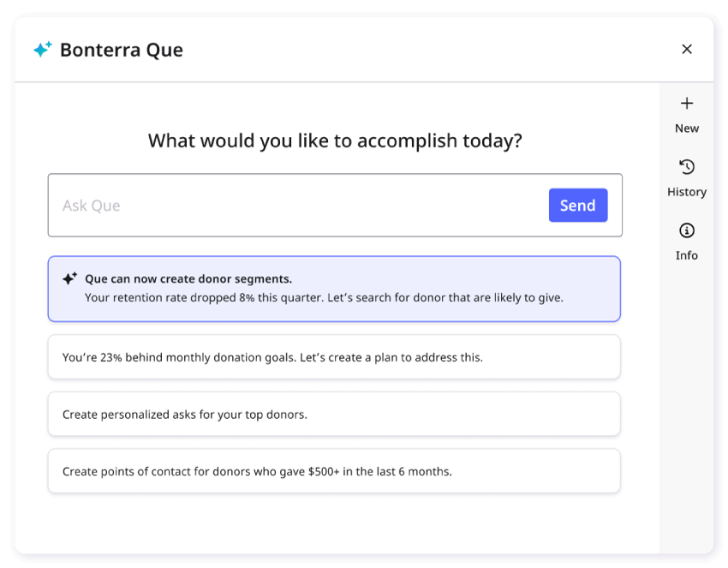Viewport: 728px width, 568px height.
Task: Click the "What would you like to accomplish today?" heading
Action: (x=335, y=141)
